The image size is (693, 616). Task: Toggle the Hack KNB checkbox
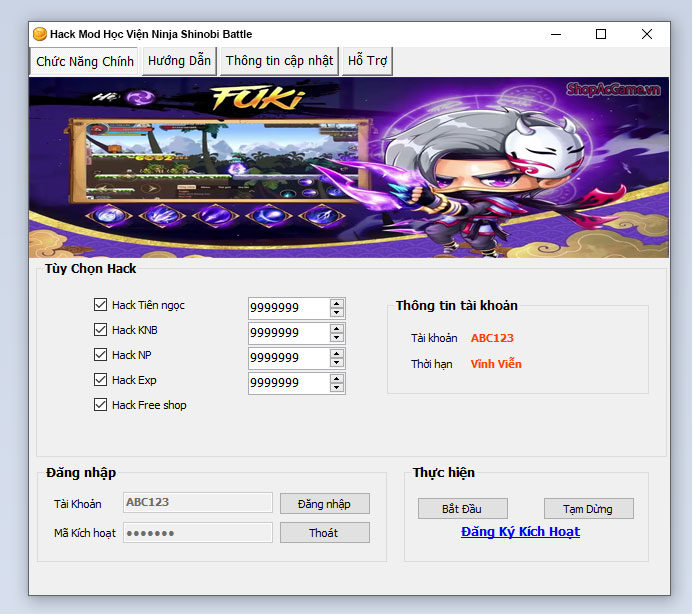coord(100,330)
